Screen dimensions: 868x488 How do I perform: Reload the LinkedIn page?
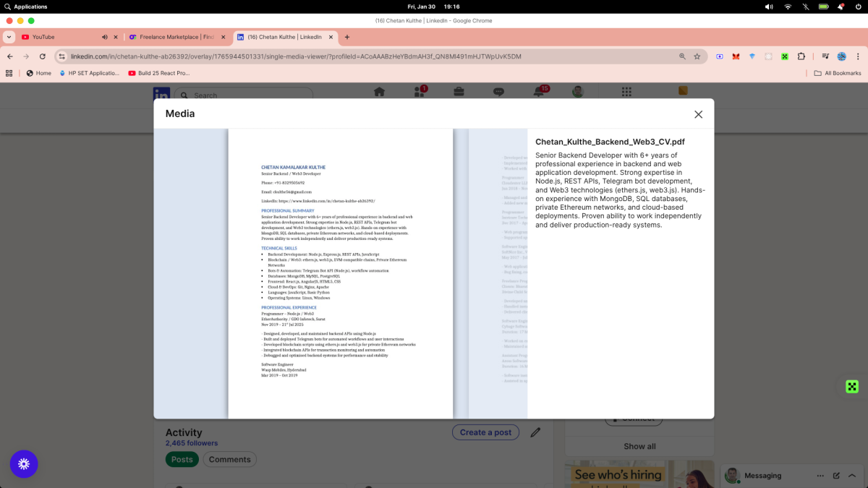click(43, 56)
